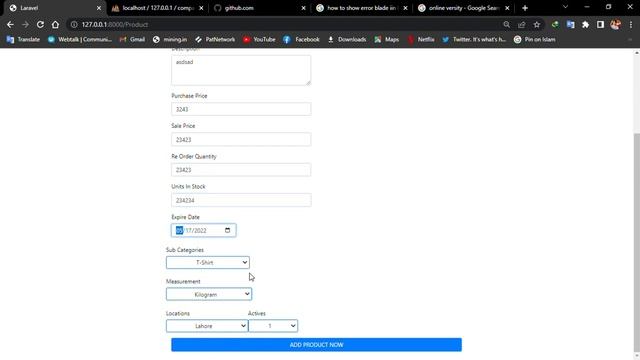The image size is (640, 360).
Task: Open the Extensions puzzle menu
Action: tap(585, 24)
